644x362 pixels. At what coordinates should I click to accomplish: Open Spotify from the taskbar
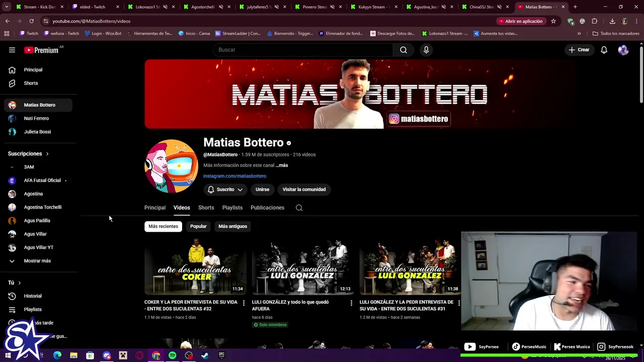click(x=173, y=355)
